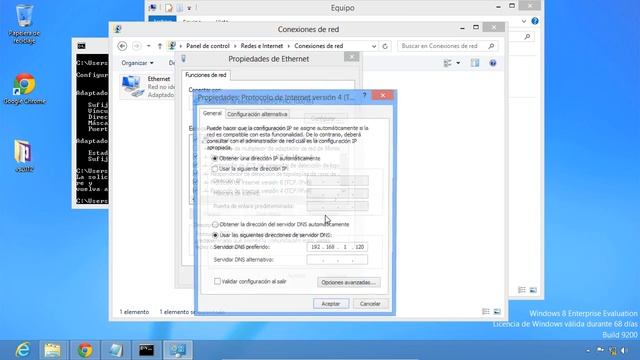
Task: Select the Funciones de red tab
Action: pos(206,75)
